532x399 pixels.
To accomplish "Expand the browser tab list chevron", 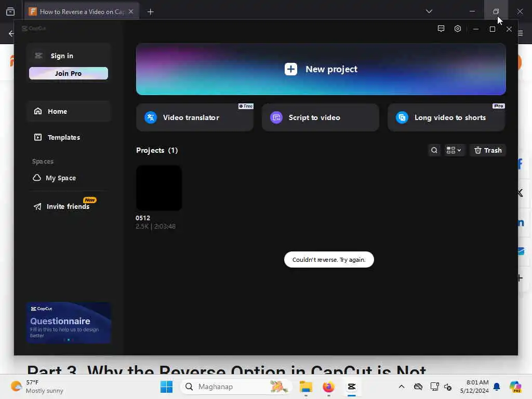I will (429, 11).
